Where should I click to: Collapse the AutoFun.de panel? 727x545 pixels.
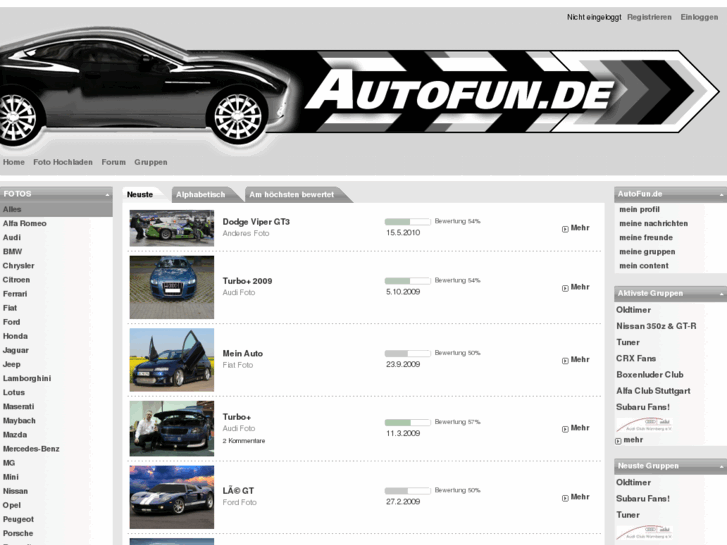[721, 195]
